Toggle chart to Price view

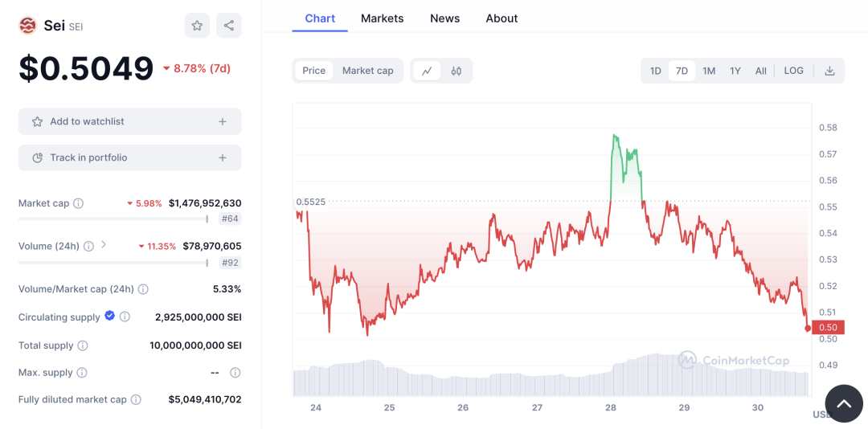313,71
